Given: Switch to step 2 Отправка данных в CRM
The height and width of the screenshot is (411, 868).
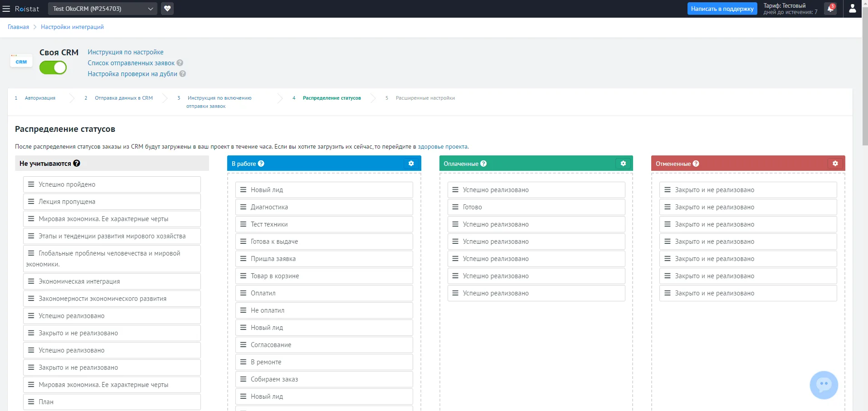Looking at the screenshot, I should click(124, 98).
